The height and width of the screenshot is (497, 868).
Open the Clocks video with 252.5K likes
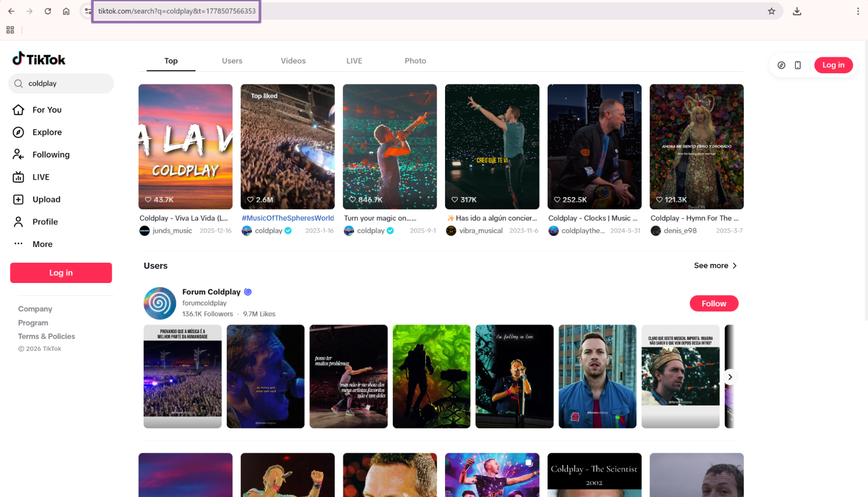[x=594, y=147]
